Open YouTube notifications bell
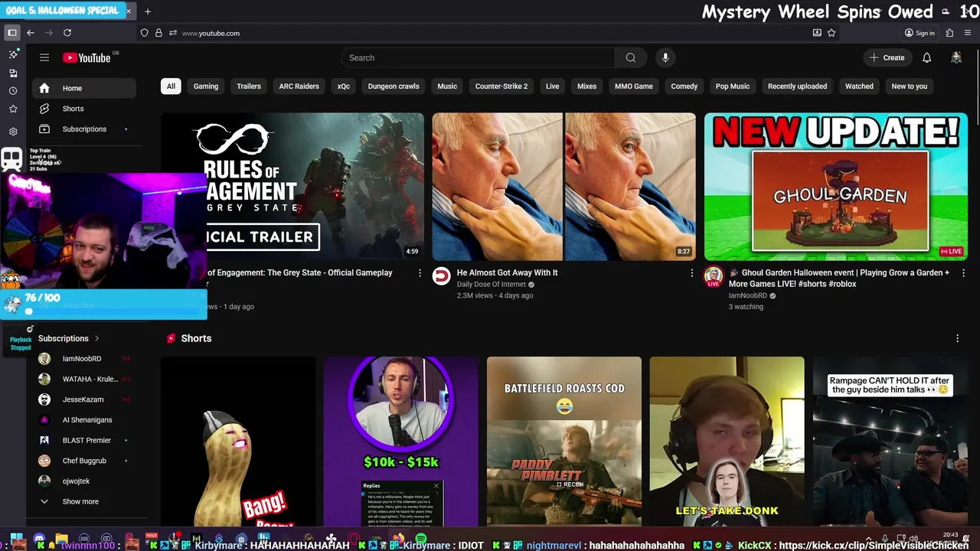 click(926, 57)
